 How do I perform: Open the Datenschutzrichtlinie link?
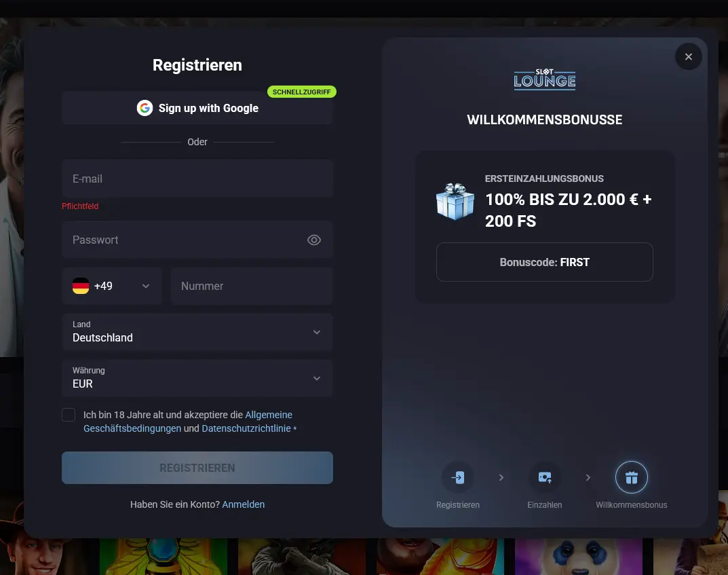pos(246,428)
